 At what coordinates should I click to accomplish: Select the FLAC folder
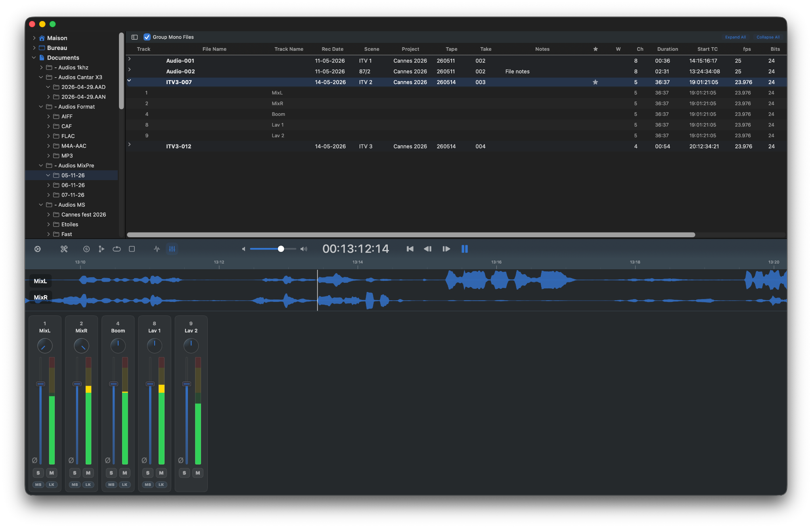(68, 136)
